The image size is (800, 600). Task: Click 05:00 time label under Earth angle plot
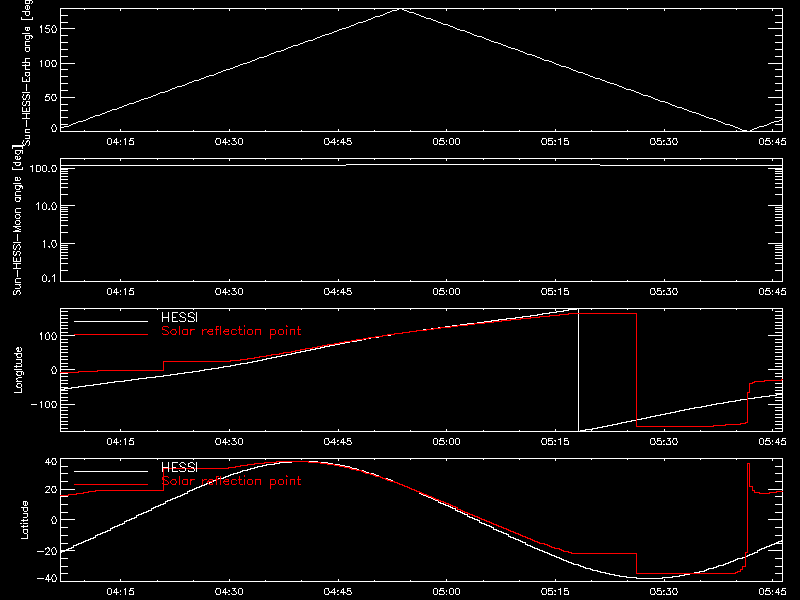[446, 141]
